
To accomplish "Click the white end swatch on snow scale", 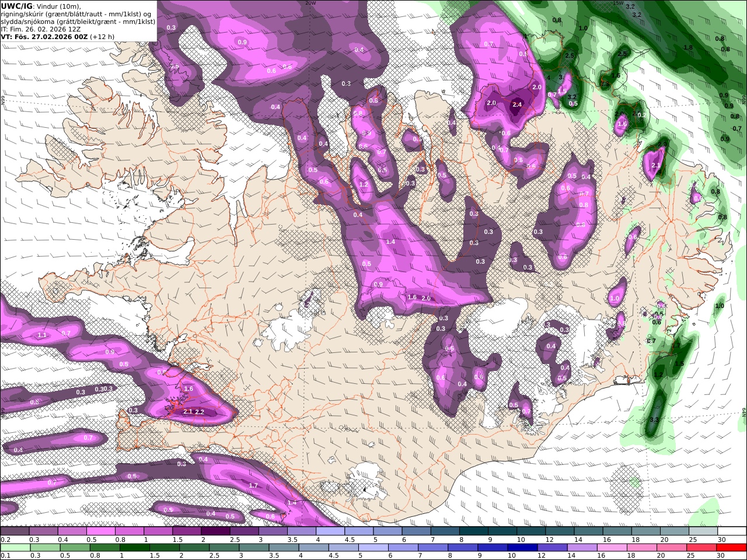I will coord(732,531).
